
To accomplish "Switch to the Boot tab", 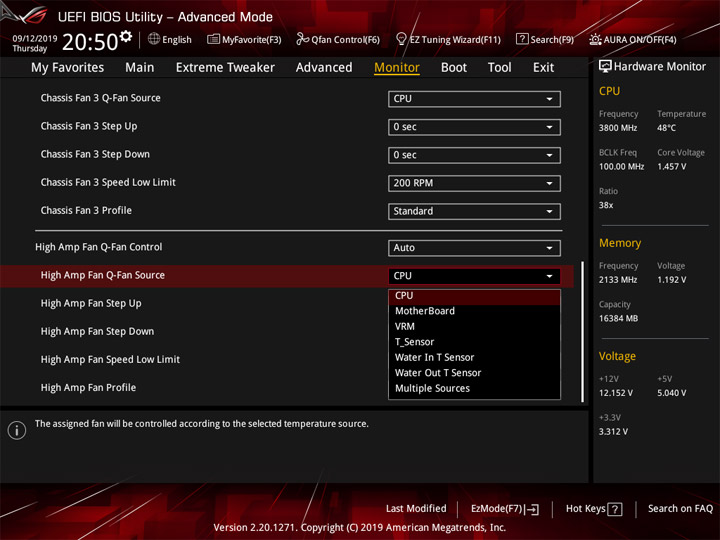I will (454, 68).
